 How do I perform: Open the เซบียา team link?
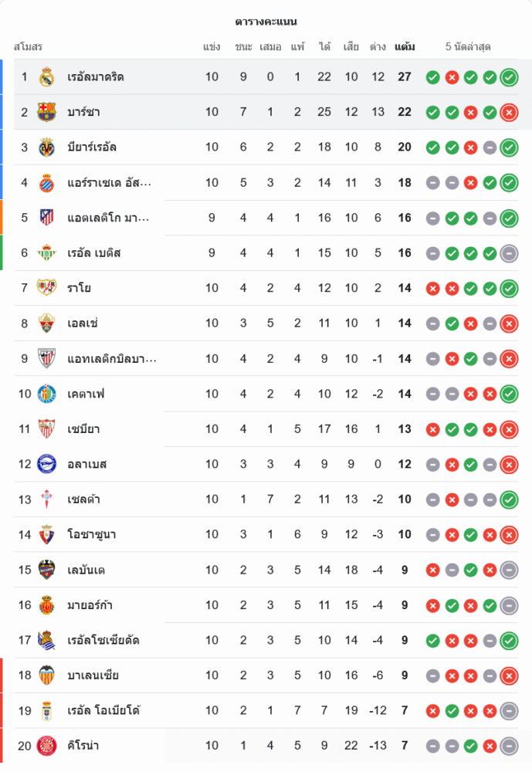pyautogui.click(x=83, y=429)
